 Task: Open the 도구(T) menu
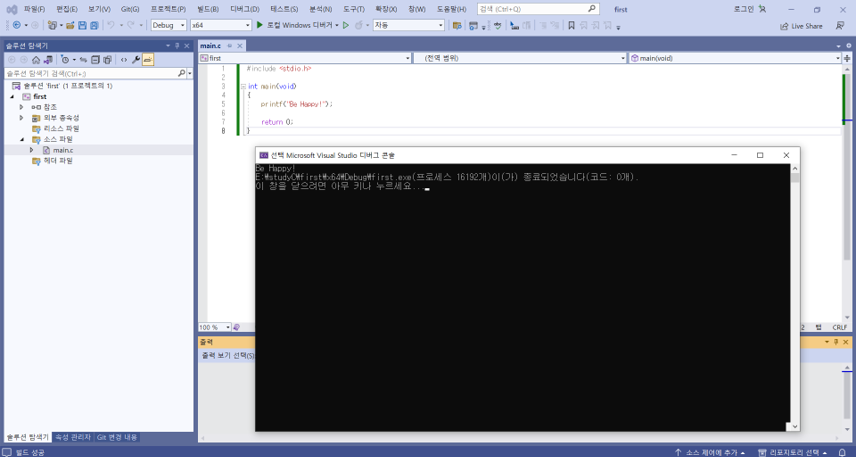click(x=354, y=9)
